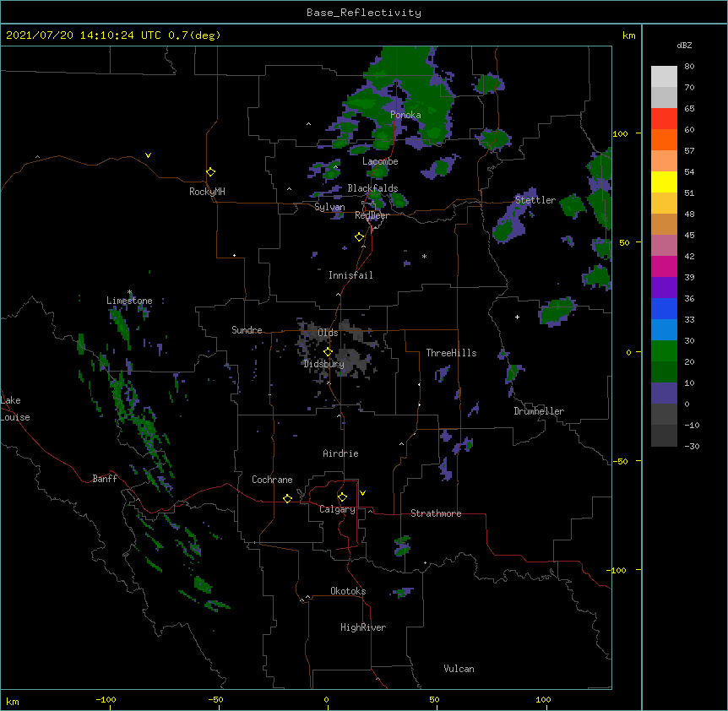Click the 50 x-axis tick label
728x711 pixels.
(x=434, y=699)
